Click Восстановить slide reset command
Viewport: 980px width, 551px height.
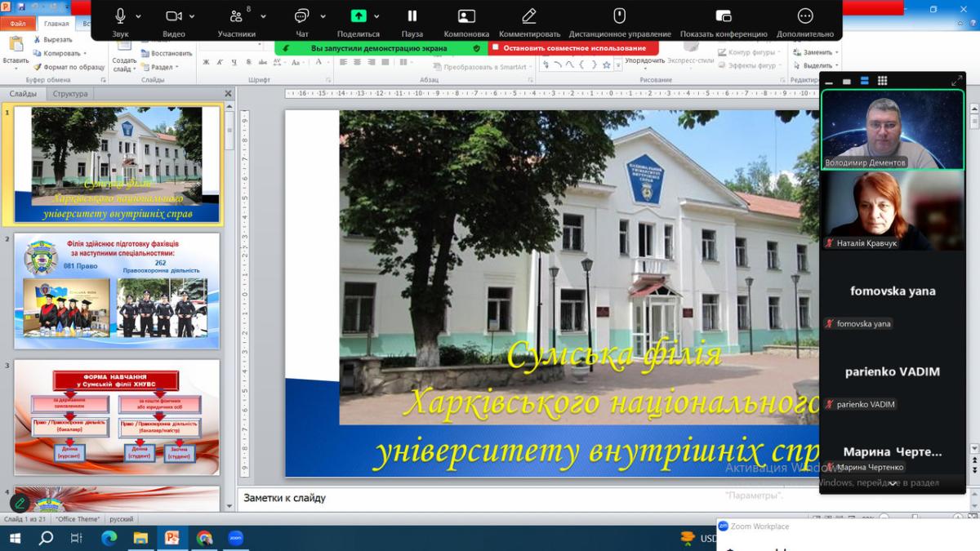166,53
